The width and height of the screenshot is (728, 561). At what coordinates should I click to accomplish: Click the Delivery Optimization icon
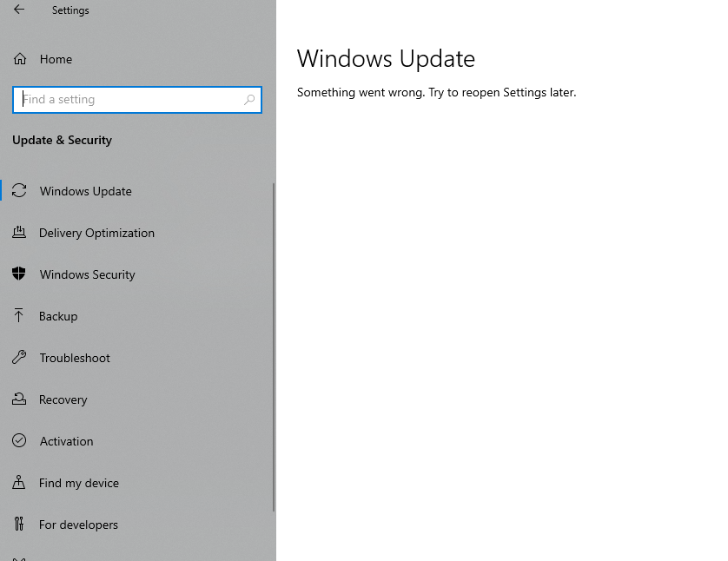pos(19,232)
